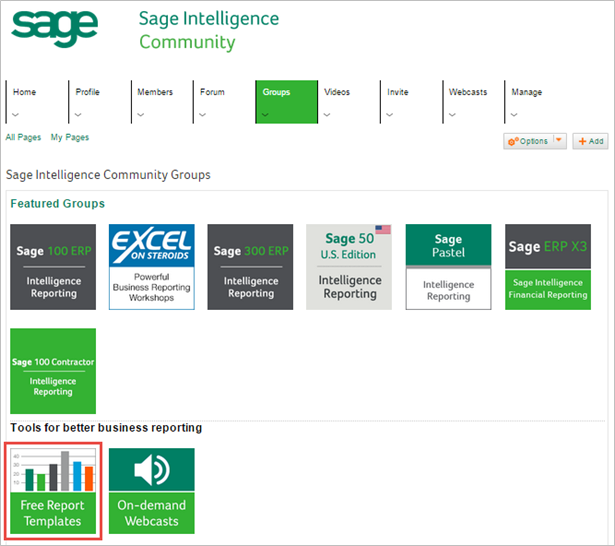The image size is (615, 546).
Task: Open the Profile menu item
Action: [x=87, y=92]
